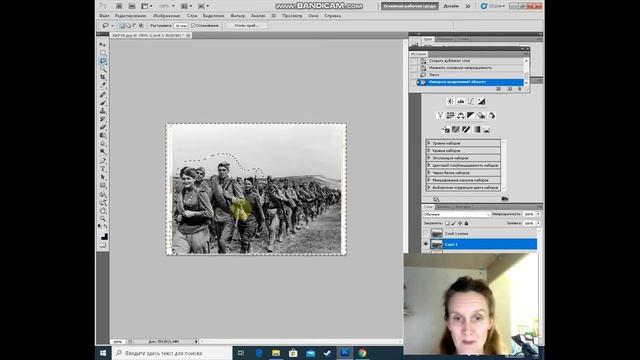Select the Eyedropper tool

click(x=103, y=85)
